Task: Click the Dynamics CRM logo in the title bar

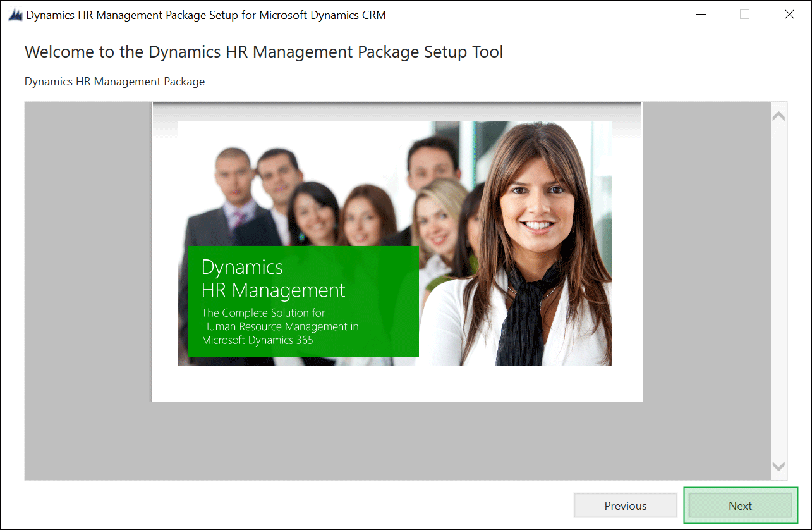Action: pos(14,14)
